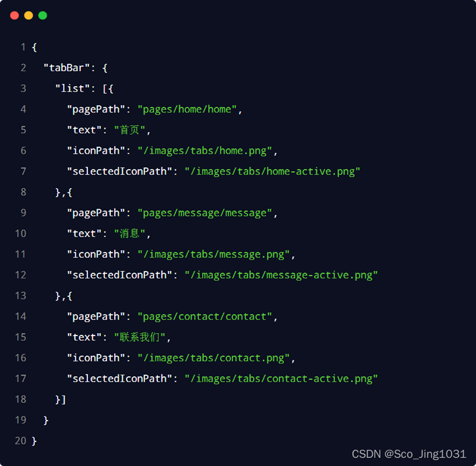Click the 消息 text value
This screenshot has height=466, width=476.
(x=129, y=234)
